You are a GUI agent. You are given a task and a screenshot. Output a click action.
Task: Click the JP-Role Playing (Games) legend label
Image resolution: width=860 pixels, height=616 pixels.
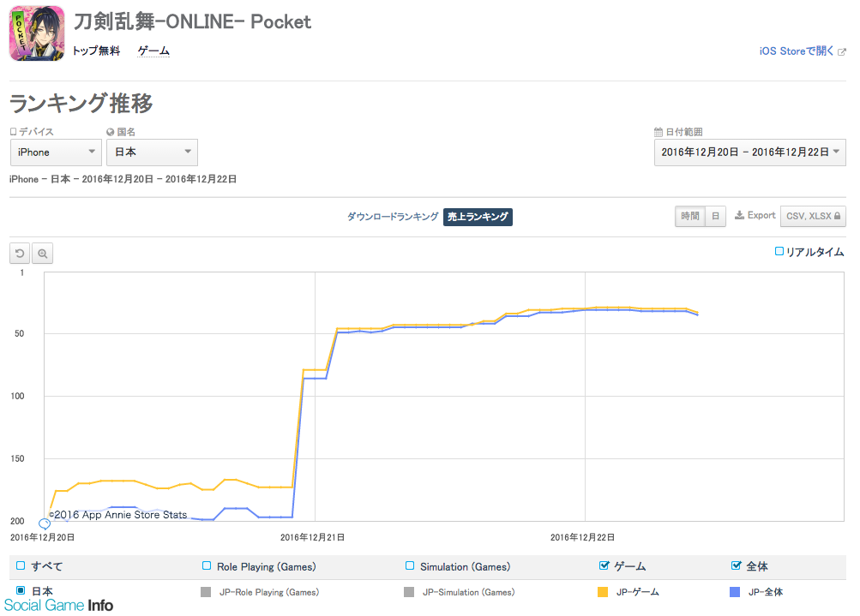click(x=268, y=592)
